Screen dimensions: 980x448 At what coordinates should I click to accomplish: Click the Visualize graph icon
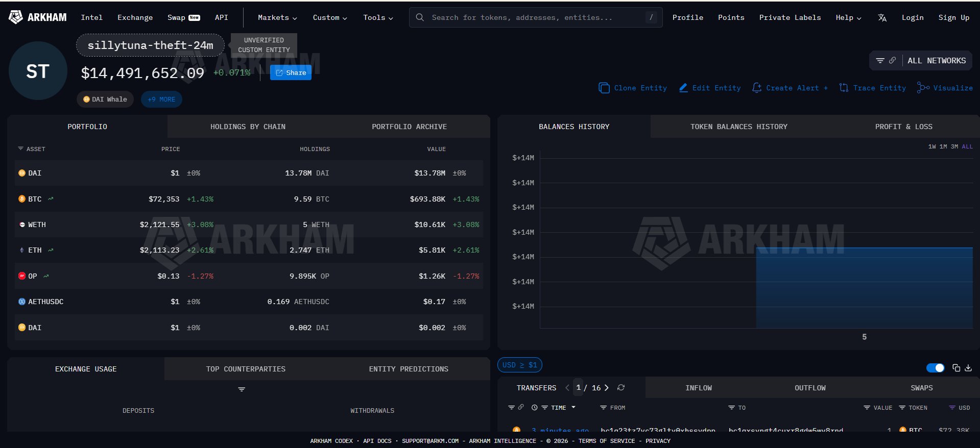pyautogui.click(x=923, y=88)
